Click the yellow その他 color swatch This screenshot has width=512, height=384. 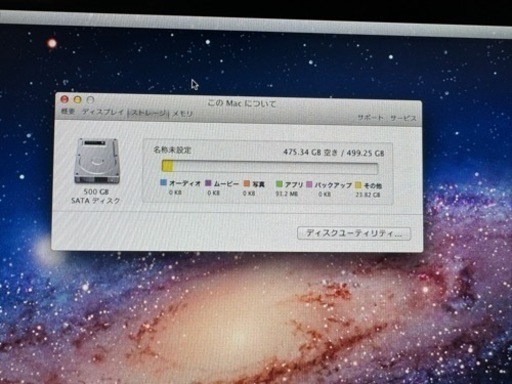tap(358, 185)
